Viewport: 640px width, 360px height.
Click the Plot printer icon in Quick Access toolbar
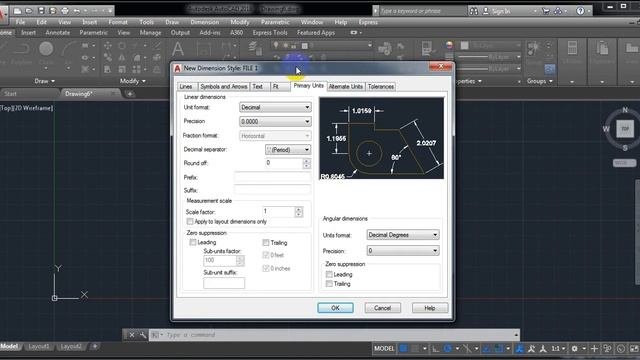pos(64,11)
